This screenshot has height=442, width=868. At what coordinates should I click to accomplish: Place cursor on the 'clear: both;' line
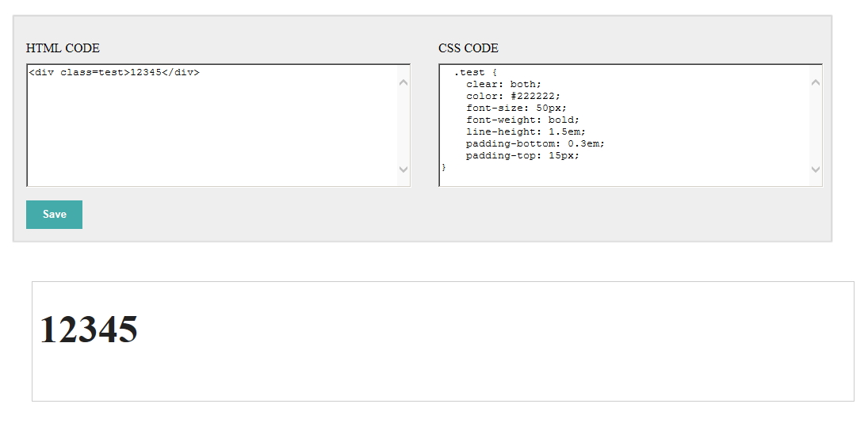pos(503,84)
